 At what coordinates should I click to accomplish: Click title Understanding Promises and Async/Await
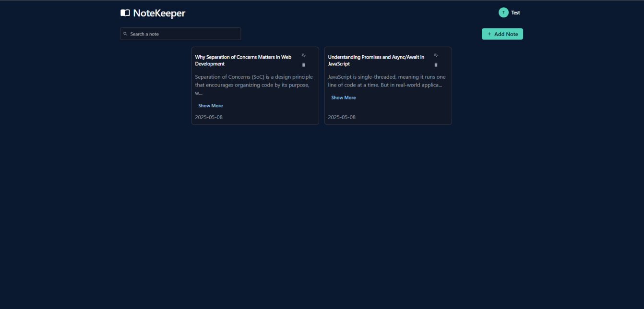pyautogui.click(x=376, y=61)
